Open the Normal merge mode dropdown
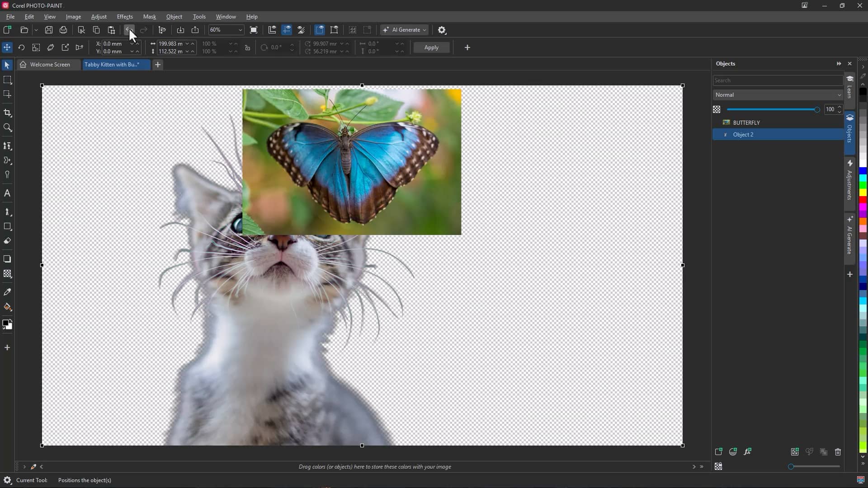This screenshot has height=488, width=868. (778, 95)
